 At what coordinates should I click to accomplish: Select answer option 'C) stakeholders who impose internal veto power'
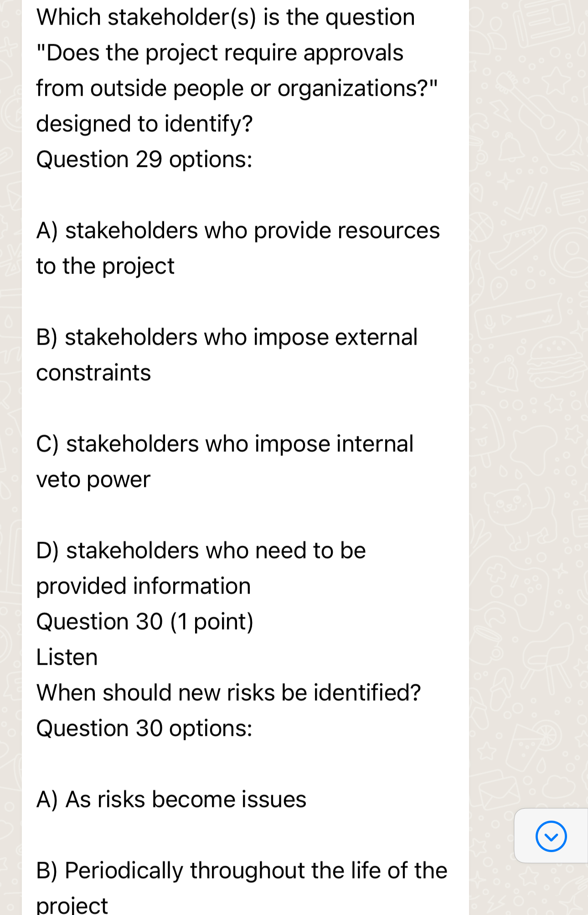[x=225, y=460]
